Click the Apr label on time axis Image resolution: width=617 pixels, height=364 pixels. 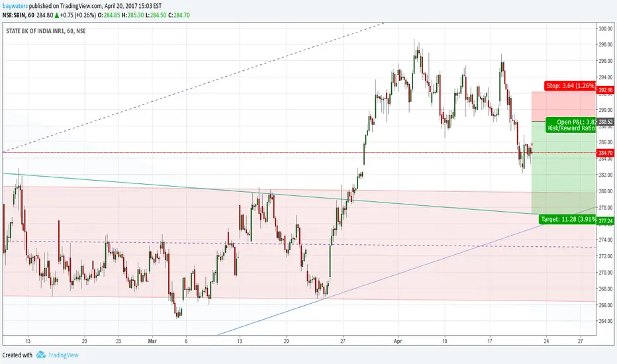pos(398,341)
